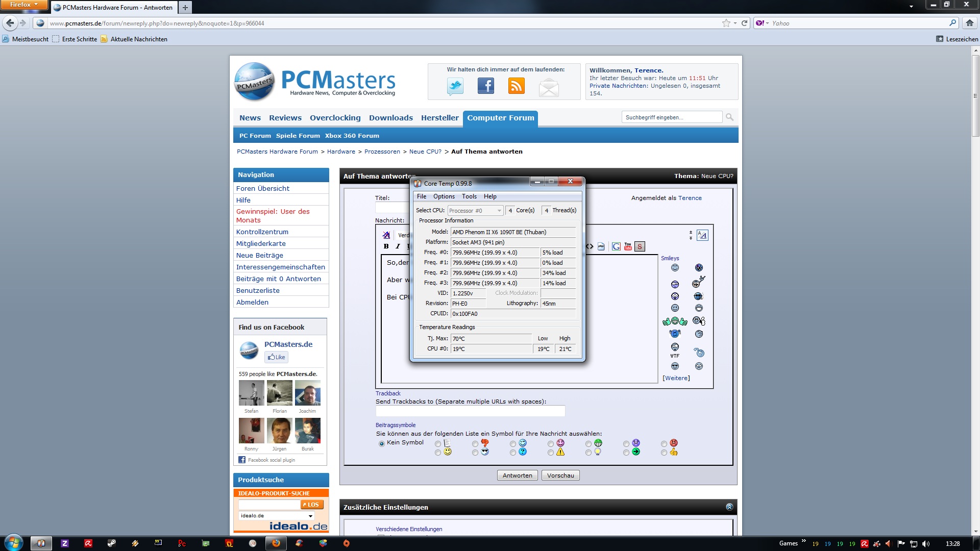Switch to the Downloads site tab
Viewport: 980px width, 551px height.
(x=390, y=118)
